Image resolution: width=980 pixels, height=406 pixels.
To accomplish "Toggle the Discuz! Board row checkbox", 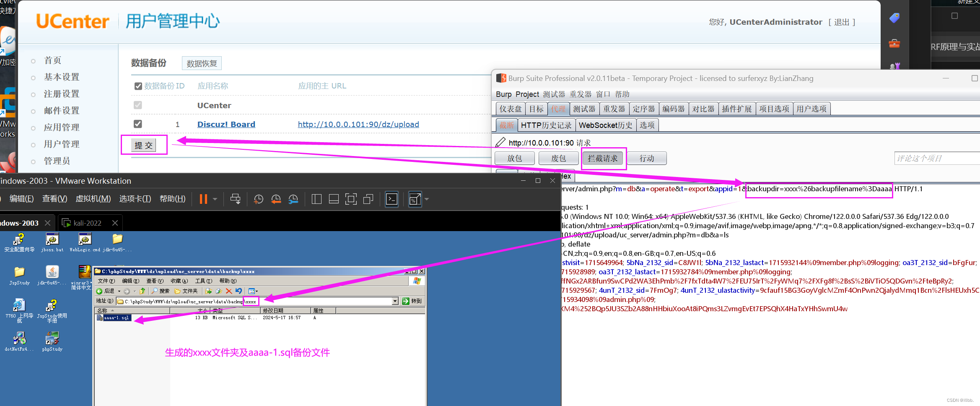I will coord(138,124).
